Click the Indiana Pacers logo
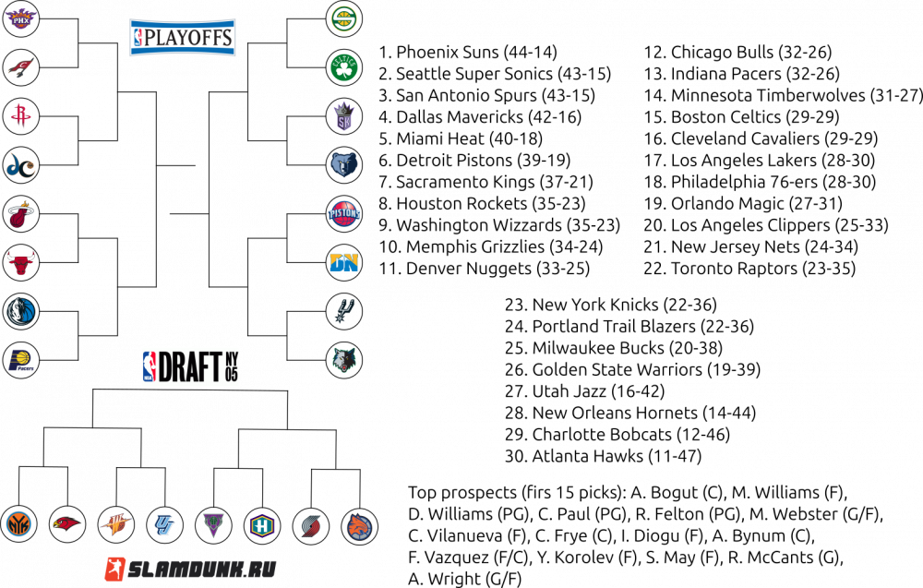Screen dimensions: 923x588 pyautogui.click(x=21, y=361)
